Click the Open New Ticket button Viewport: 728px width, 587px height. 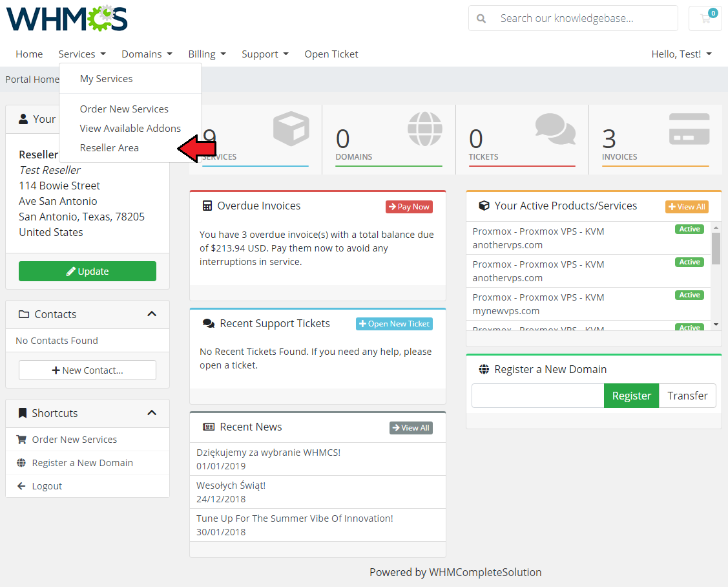[394, 324]
